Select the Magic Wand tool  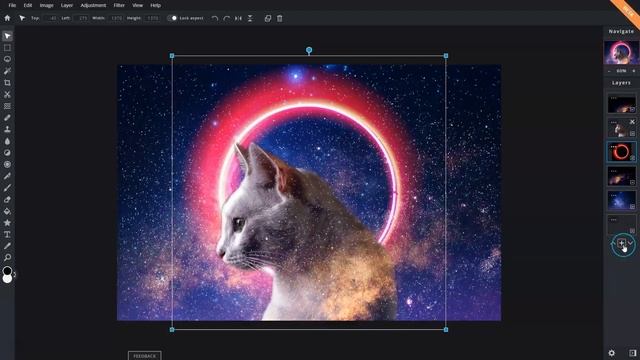click(x=7, y=71)
